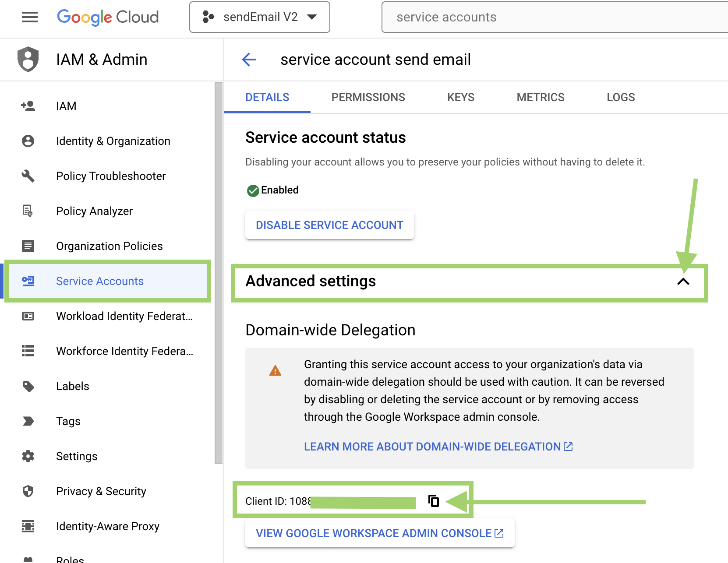Click the Service Accounts icon
The height and width of the screenshot is (563, 728).
click(28, 281)
